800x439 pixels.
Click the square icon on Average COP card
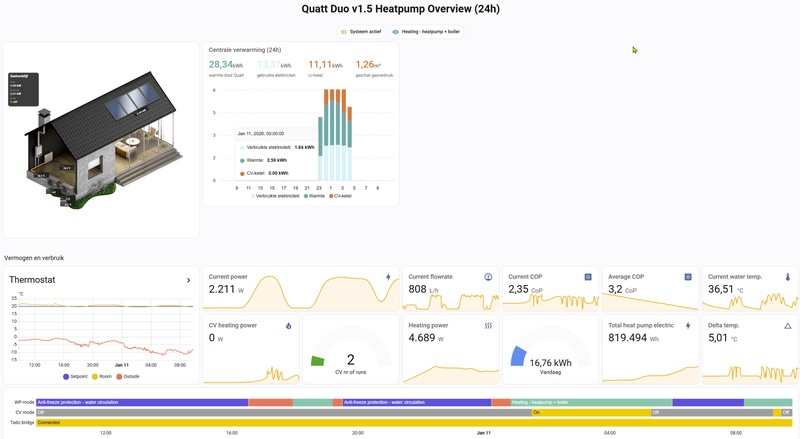pos(688,277)
